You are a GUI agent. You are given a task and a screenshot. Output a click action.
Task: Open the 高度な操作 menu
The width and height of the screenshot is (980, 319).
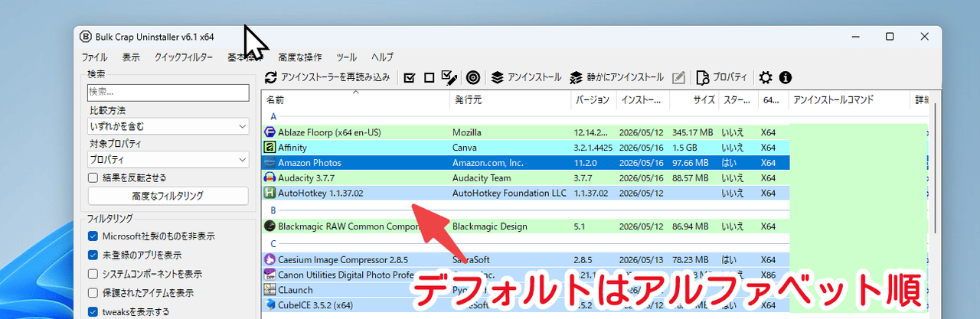tap(300, 57)
